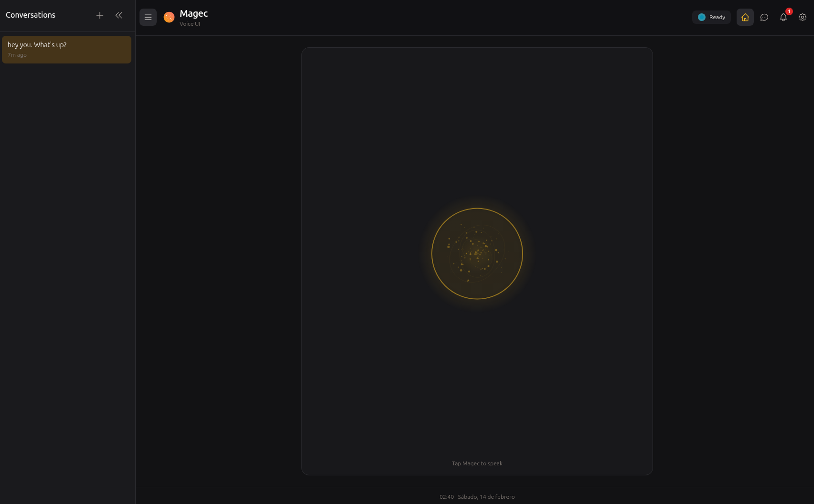Toggle the highlighted home view button
This screenshot has height=504, width=814.
[745, 17]
